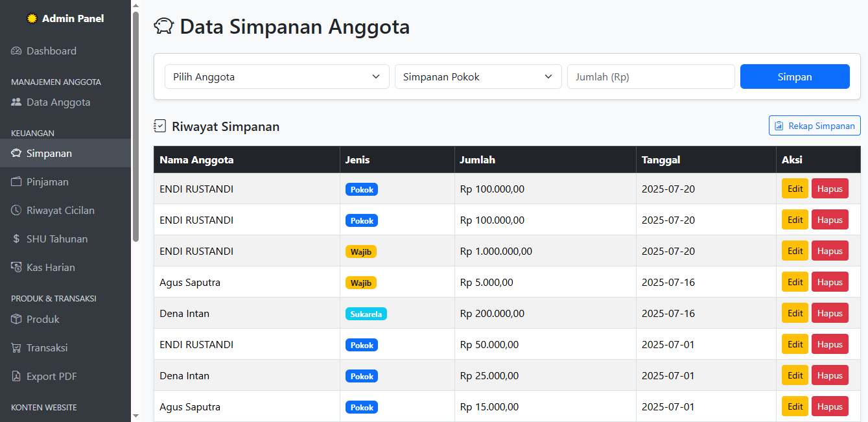The width and height of the screenshot is (868, 422).
Task: Open the Rekap Simpanan report button
Action: click(x=814, y=126)
